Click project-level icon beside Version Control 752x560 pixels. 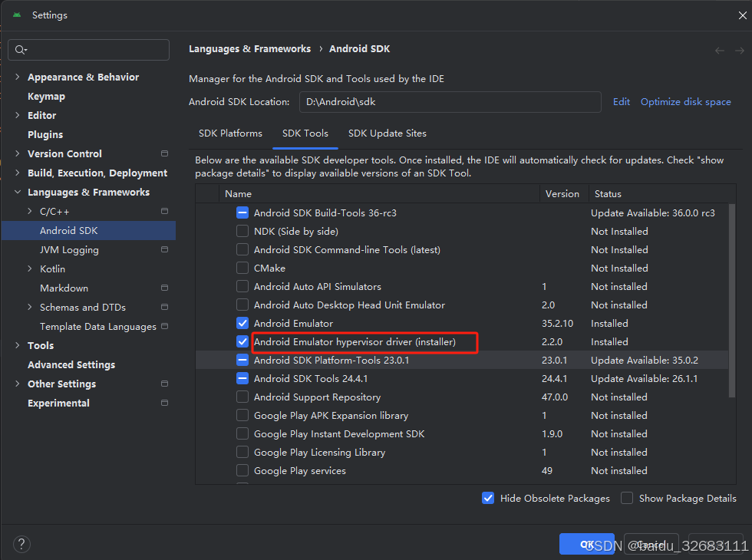click(x=164, y=153)
